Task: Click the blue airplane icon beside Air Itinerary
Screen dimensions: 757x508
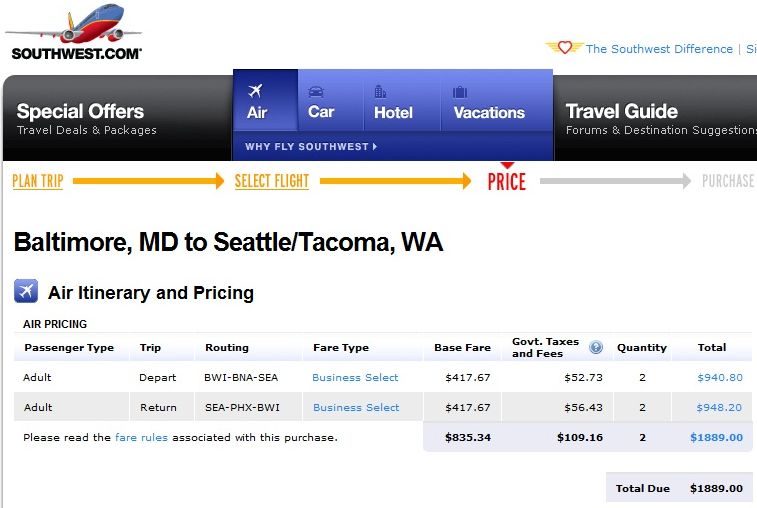Action: tap(26, 291)
